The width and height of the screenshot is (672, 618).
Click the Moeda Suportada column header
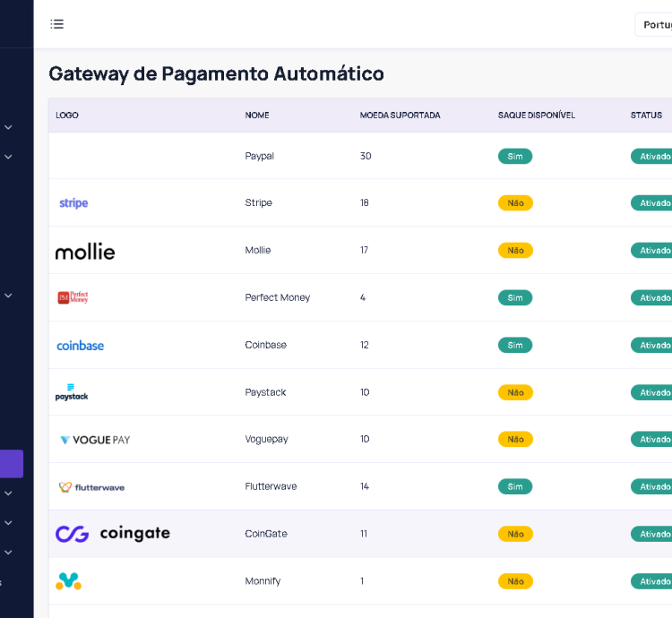(400, 116)
